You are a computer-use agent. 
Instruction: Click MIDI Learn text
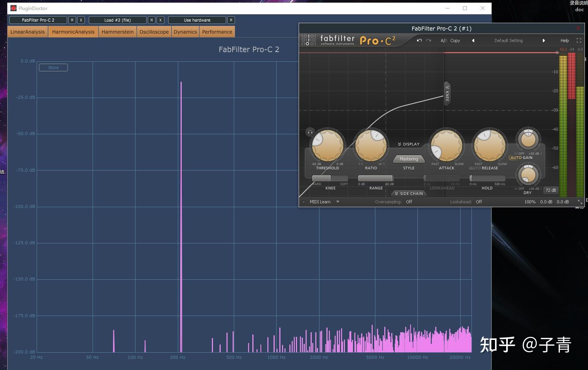click(320, 202)
